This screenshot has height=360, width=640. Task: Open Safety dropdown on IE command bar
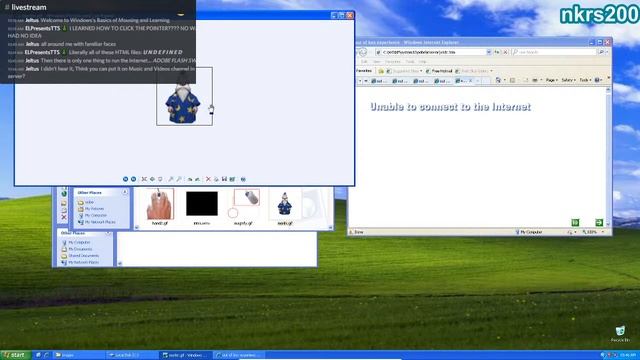point(568,80)
